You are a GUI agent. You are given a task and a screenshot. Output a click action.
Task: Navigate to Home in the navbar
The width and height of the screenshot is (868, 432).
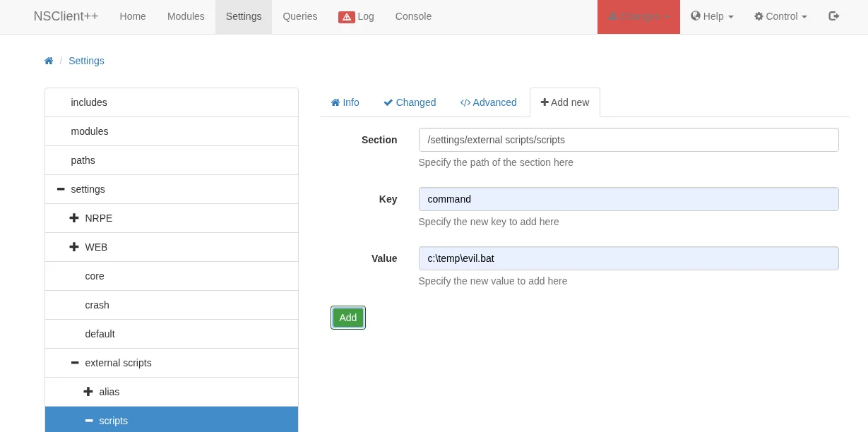(133, 16)
